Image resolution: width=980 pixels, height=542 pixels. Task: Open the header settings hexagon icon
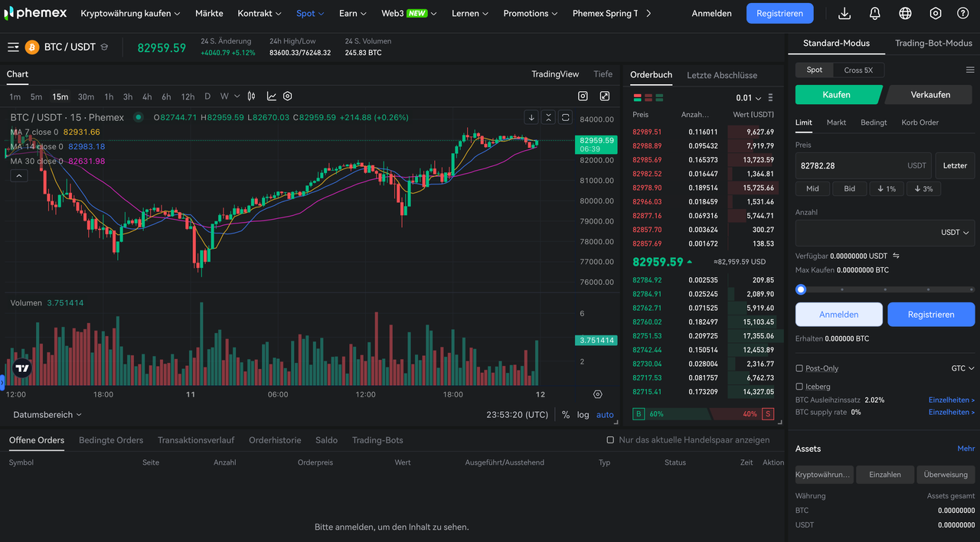click(x=936, y=14)
